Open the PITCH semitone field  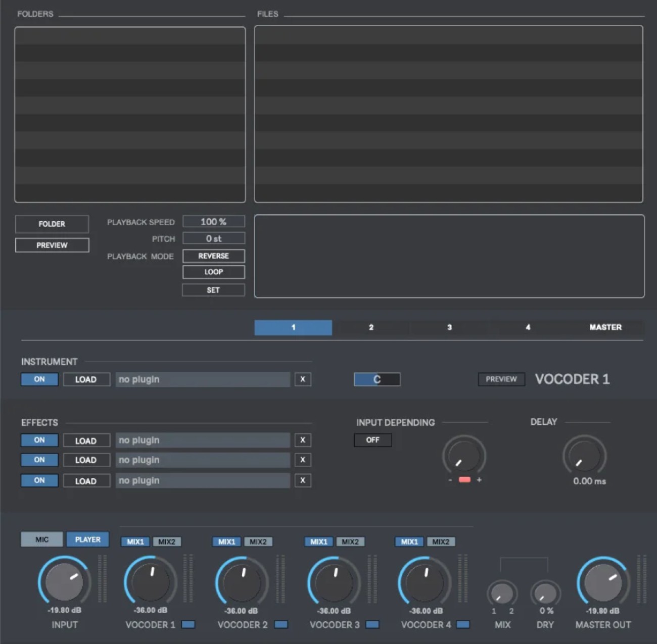pos(213,238)
